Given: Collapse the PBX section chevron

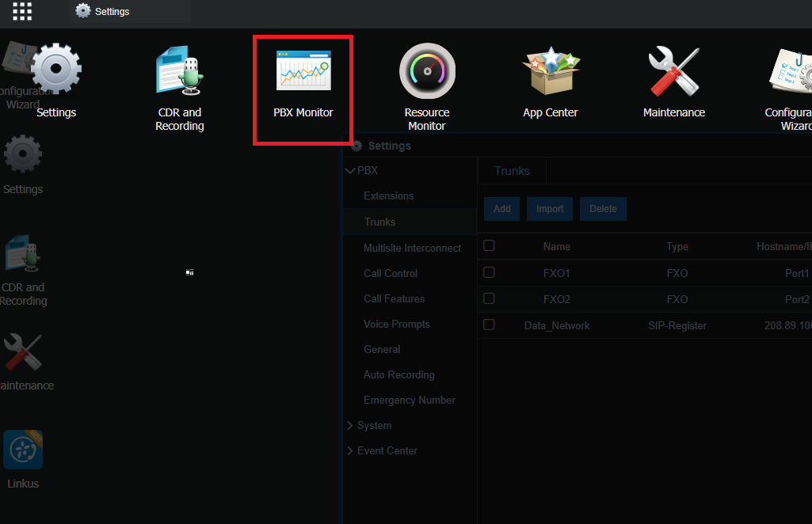Looking at the screenshot, I should tap(350, 171).
